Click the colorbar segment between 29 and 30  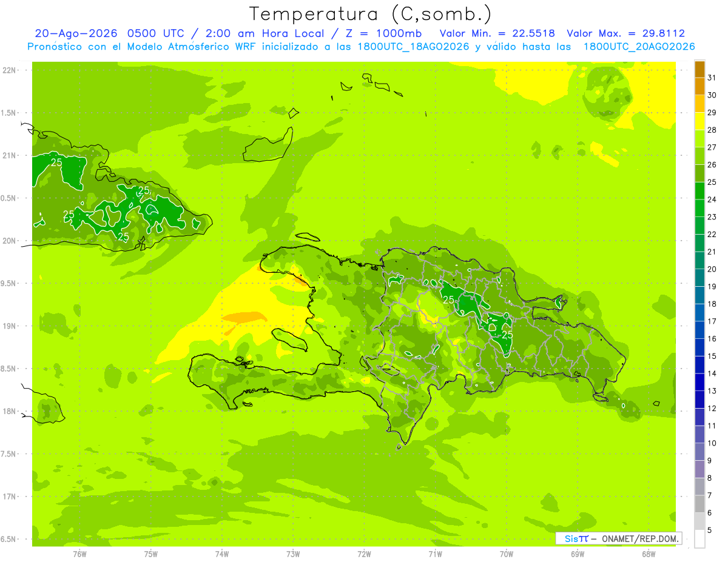699,104
